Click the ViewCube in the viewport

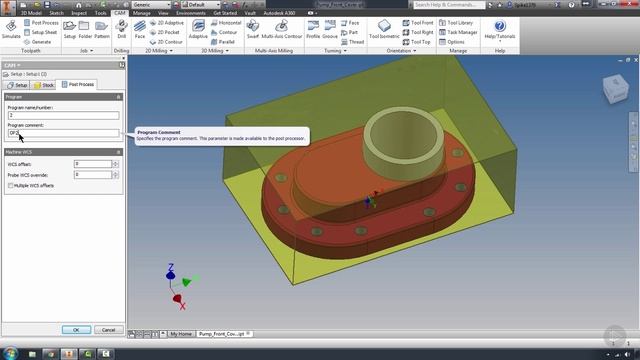[x=616, y=88]
